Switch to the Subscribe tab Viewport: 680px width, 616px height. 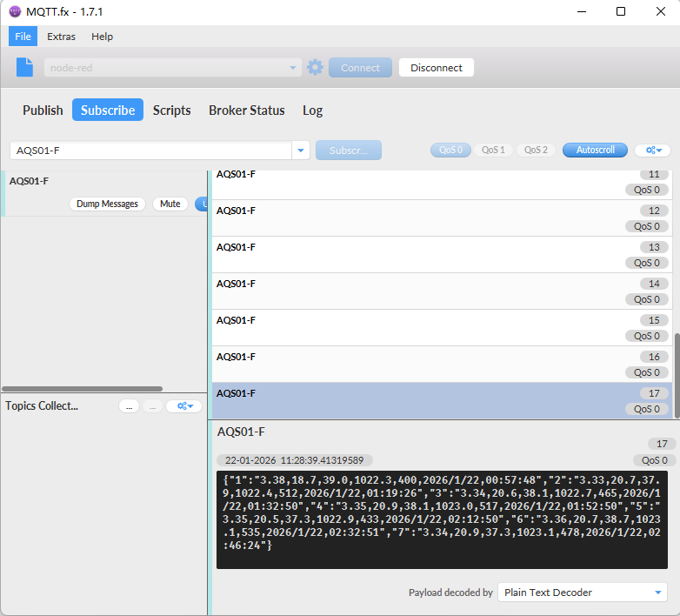click(x=108, y=110)
